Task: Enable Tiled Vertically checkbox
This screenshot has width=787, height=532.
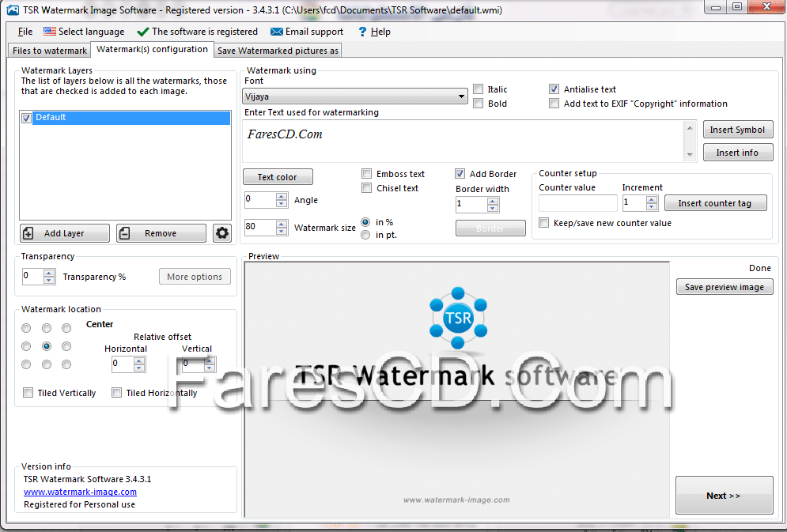Action: click(x=28, y=393)
